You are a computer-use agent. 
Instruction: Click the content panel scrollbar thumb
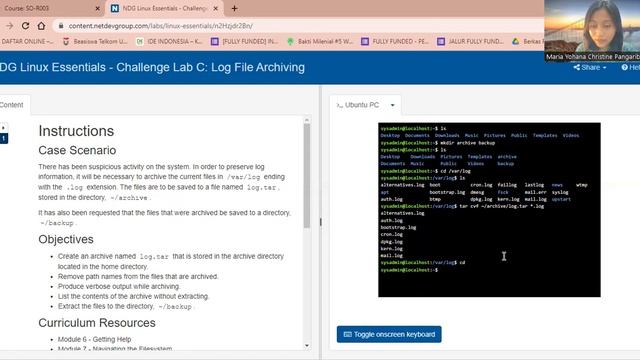(x=307, y=176)
